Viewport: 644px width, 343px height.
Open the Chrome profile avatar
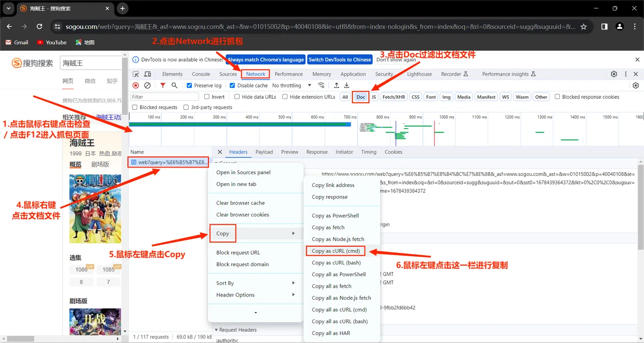[x=620, y=27]
